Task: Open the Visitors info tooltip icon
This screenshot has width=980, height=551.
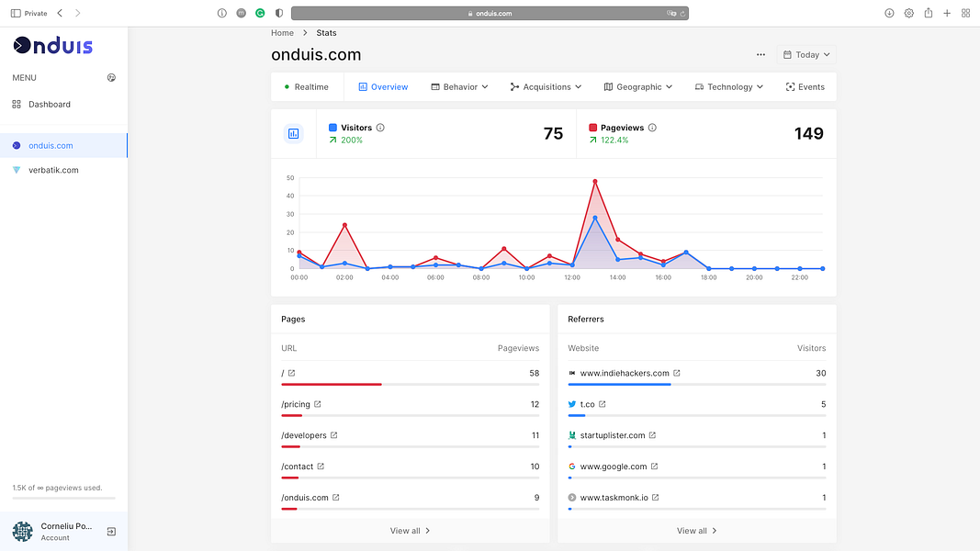Action: (x=379, y=129)
